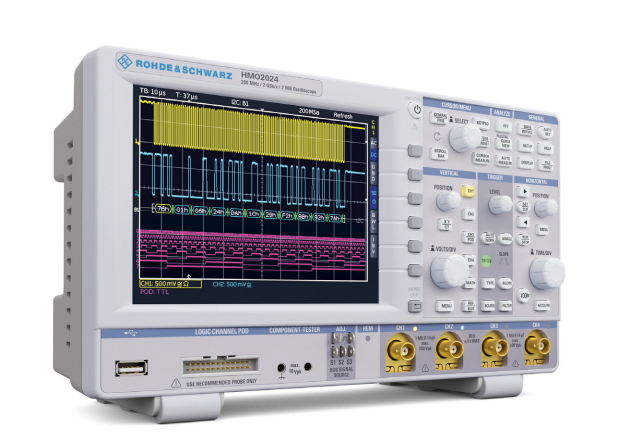
Task: Open the vertical Menu button
Action: [446, 306]
